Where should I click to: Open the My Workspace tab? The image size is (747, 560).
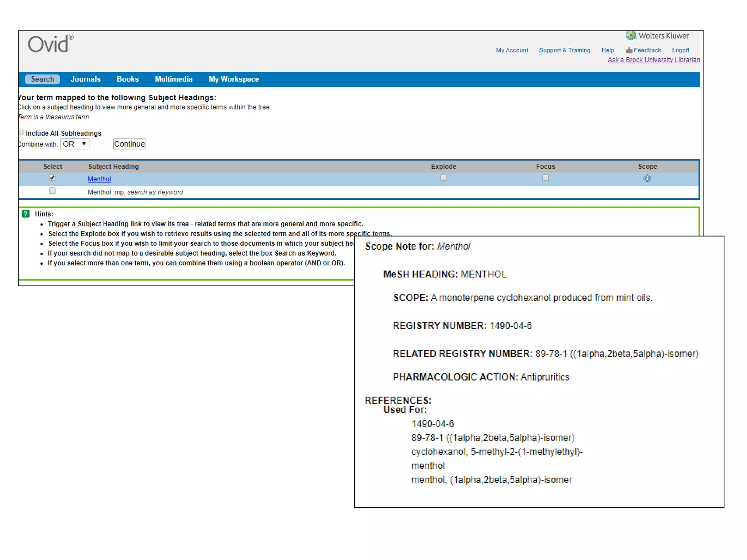point(233,79)
